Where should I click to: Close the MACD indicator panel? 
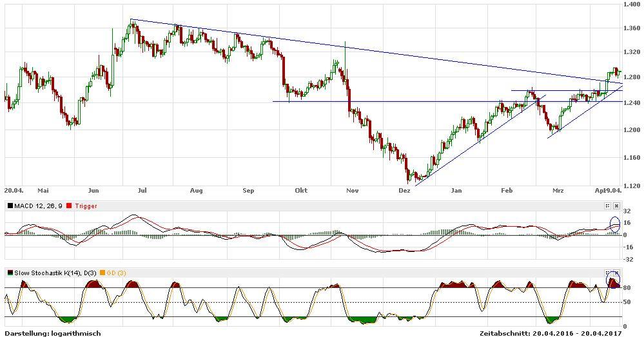pyautogui.click(x=616, y=206)
